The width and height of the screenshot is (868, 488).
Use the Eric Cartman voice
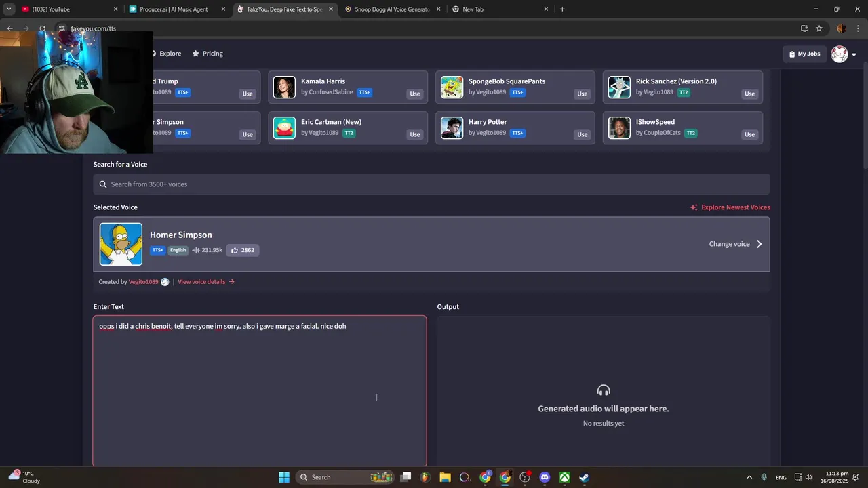coord(415,134)
